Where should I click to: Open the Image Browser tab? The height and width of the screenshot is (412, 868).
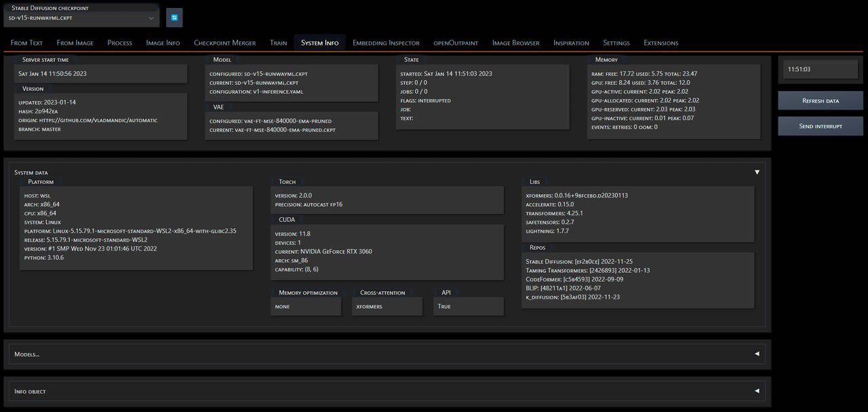[x=515, y=42]
